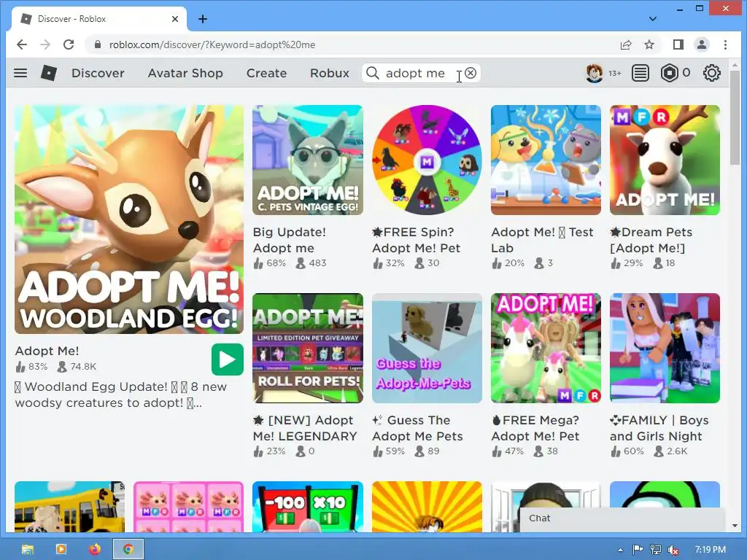This screenshot has width=747, height=560.
Task: Open the Adopt Me! Woodland Egg thumbnail
Action: click(x=129, y=219)
